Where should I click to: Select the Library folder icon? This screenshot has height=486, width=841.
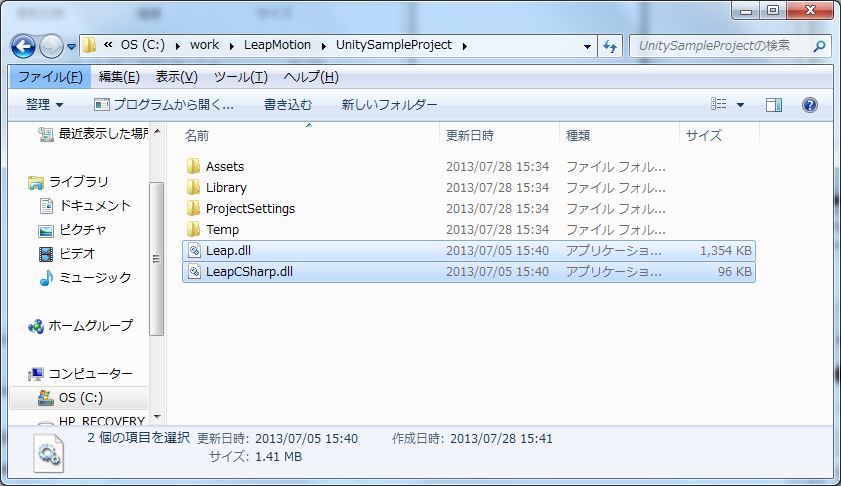tap(194, 187)
